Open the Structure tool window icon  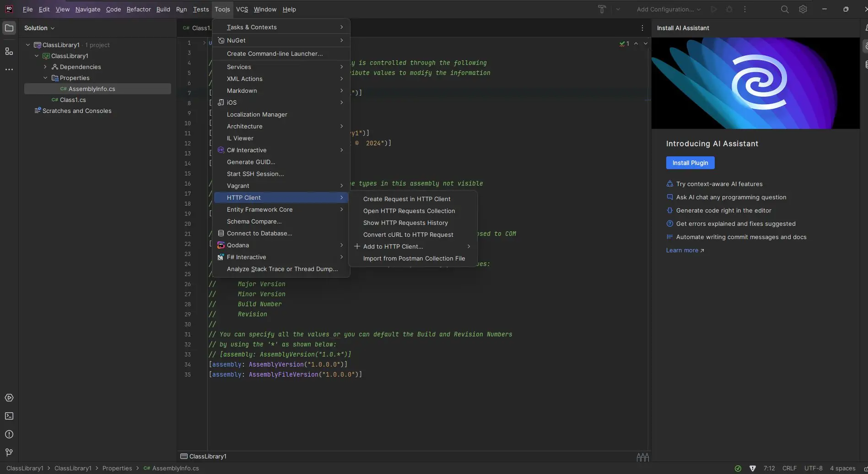click(9, 51)
